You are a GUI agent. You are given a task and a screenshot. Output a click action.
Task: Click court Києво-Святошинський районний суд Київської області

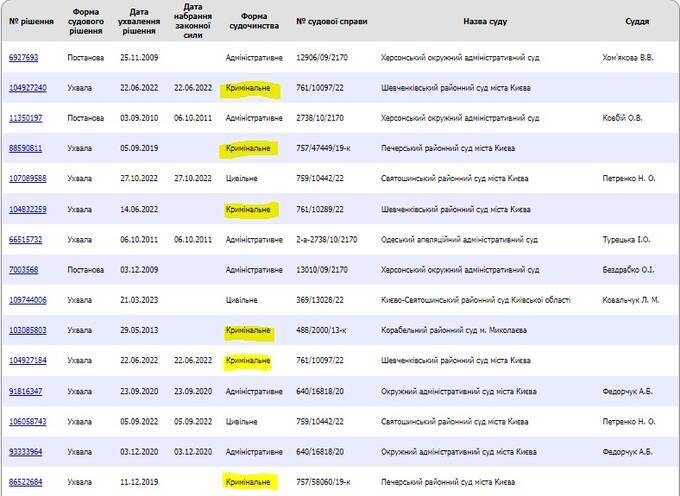click(x=476, y=300)
